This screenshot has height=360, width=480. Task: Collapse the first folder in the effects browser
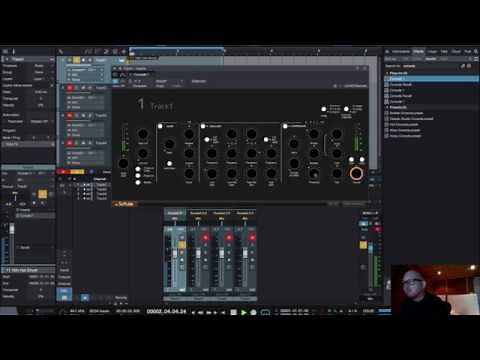387,73
